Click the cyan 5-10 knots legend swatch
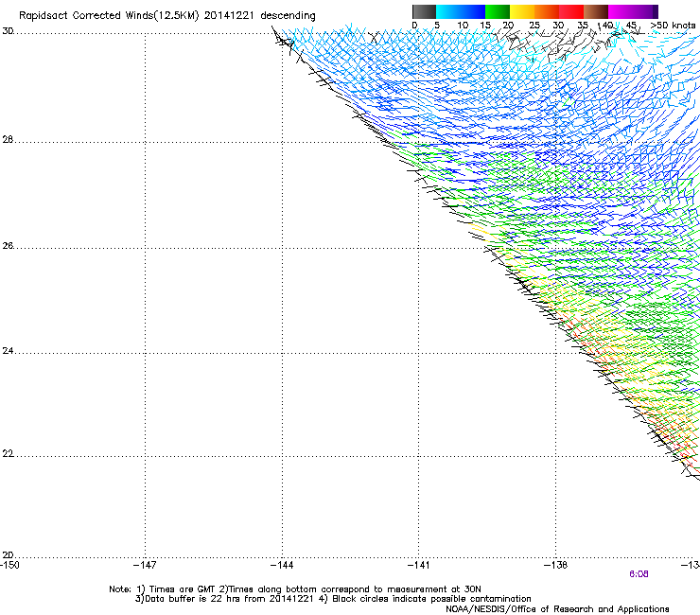Screen dimensions: 700x615 click(448, 11)
